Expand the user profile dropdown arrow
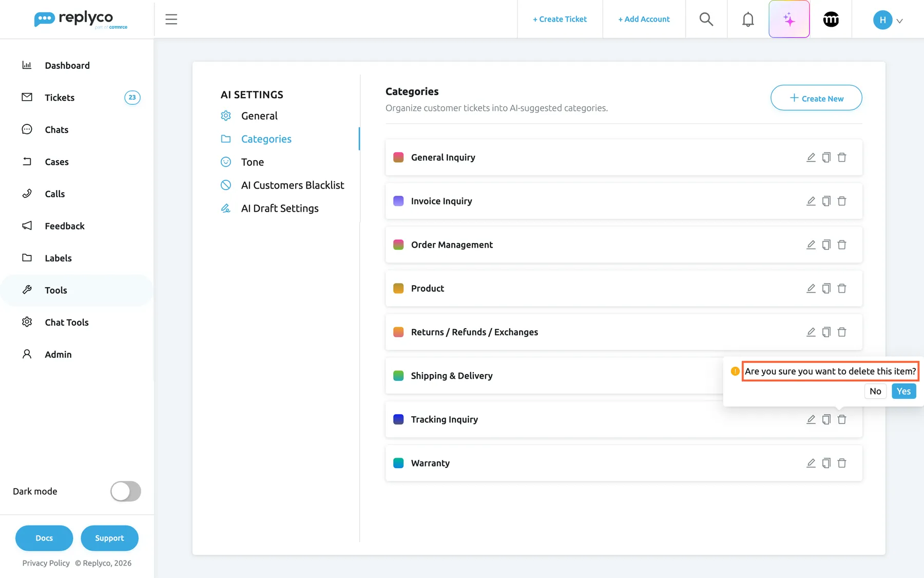The width and height of the screenshot is (924, 578). (x=899, y=21)
